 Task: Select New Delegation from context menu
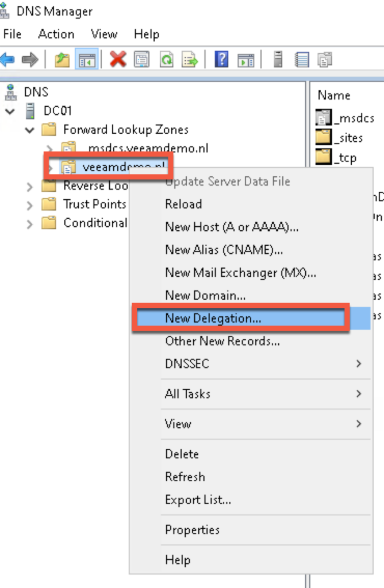(x=213, y=318)
